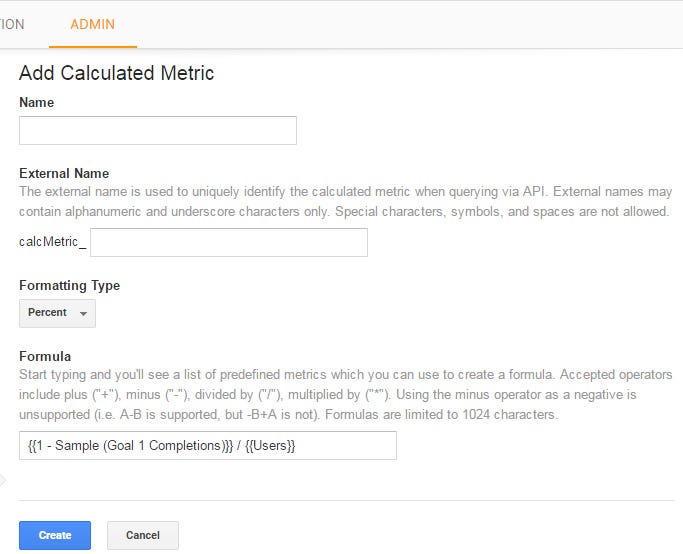Screen dimensions: 683x554
Task: Click the Formula help text paragraph
Action: coord(344,394)
